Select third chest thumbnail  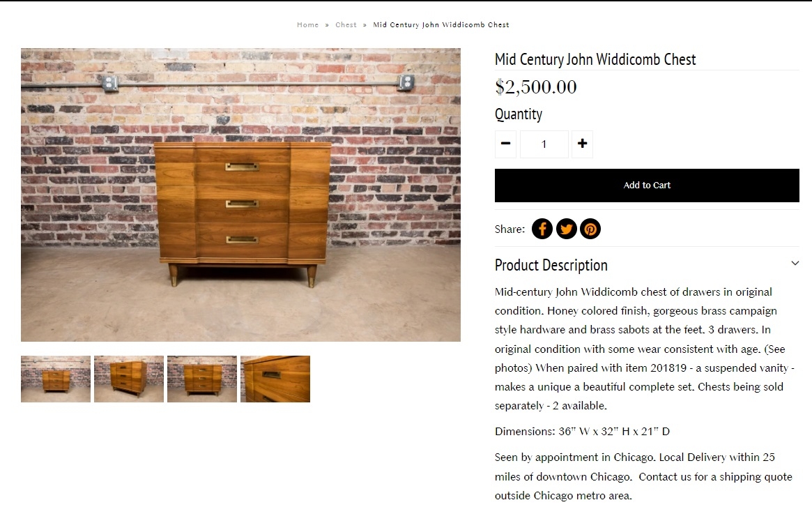(x=202, y=379)
